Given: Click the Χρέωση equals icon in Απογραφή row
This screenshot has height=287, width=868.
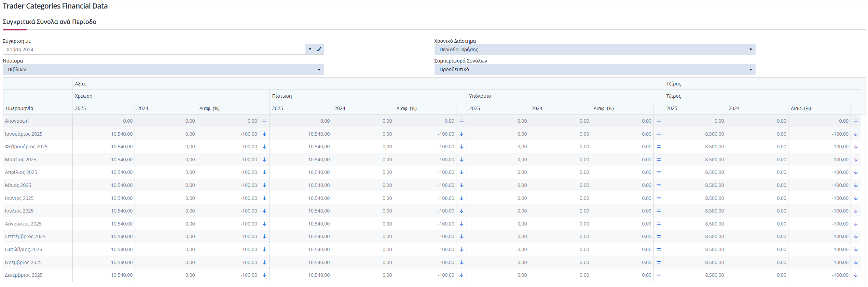Looking at the screenshot, I should point(264,121).
